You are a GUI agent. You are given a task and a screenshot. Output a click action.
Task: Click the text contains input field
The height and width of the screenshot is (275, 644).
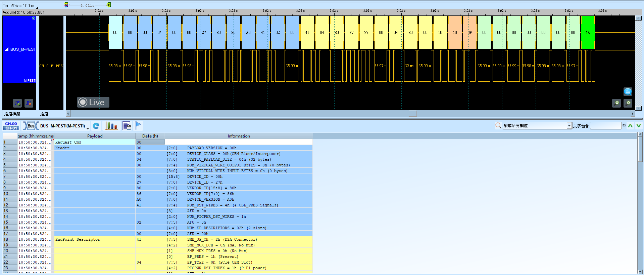point(606,125)
